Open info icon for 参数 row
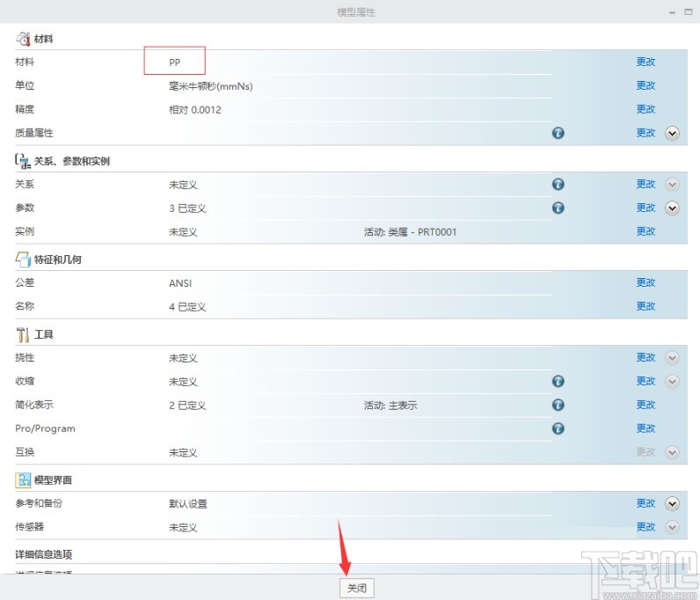 (x=558, y=208)
